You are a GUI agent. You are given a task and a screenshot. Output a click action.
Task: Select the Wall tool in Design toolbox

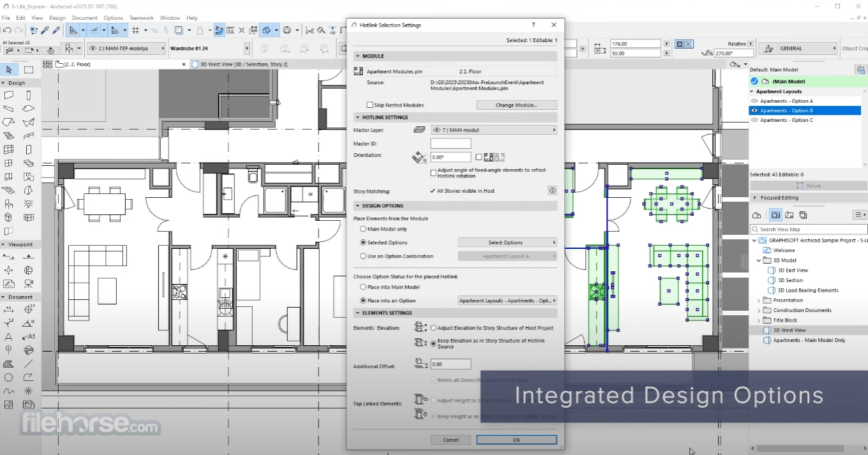(9, 96)
